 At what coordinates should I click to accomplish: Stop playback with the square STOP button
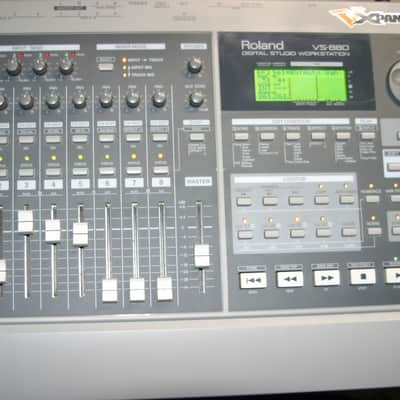click(x=363, y=277)
